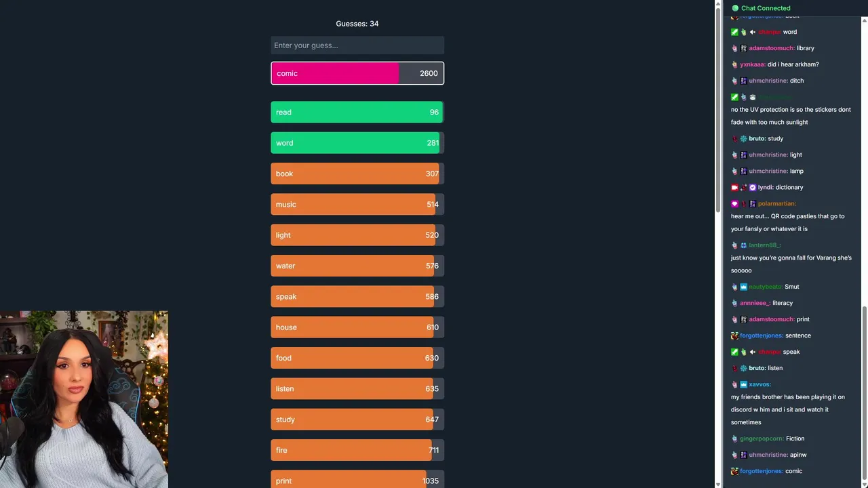Image resolution: width=868 pixels, height=488 pixels.
Task: Click the red camera badge beside lyndi
Action: click(x=734, y=188)
